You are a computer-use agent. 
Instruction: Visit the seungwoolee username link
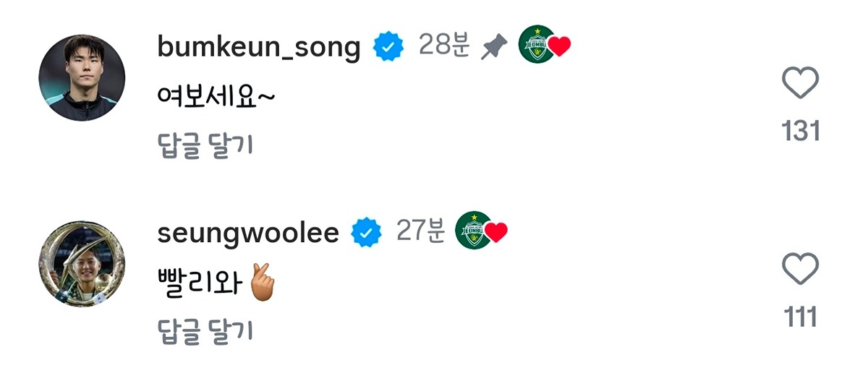click(248, 233)
